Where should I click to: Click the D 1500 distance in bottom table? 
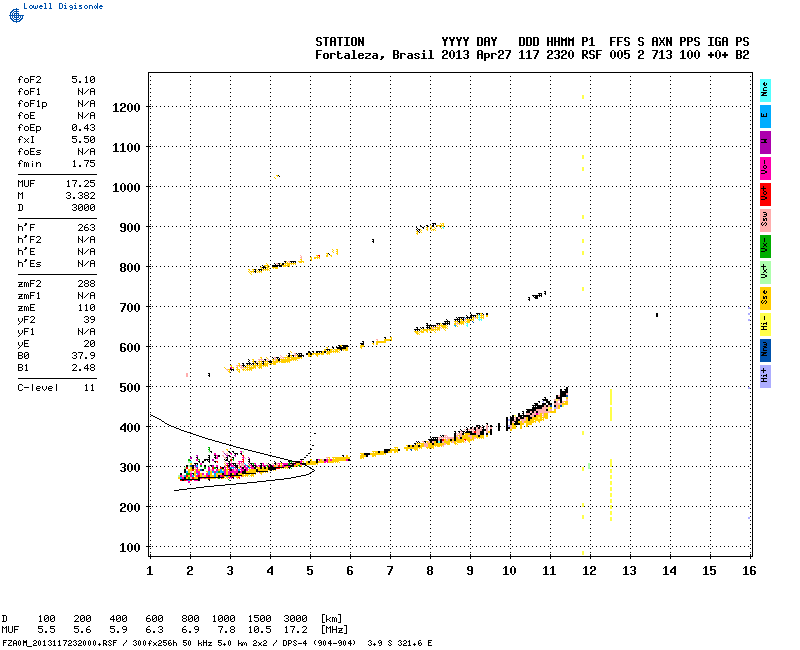259,619
